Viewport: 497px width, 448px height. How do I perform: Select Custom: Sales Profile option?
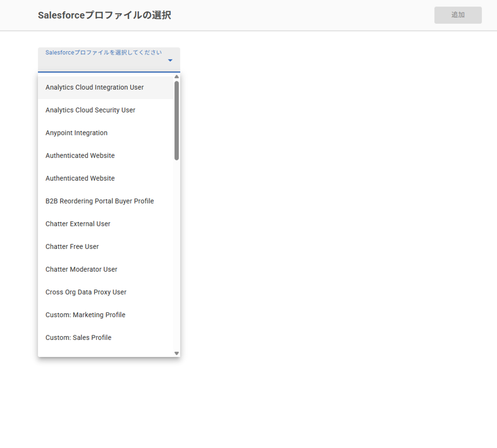click(x=106, y=338)
